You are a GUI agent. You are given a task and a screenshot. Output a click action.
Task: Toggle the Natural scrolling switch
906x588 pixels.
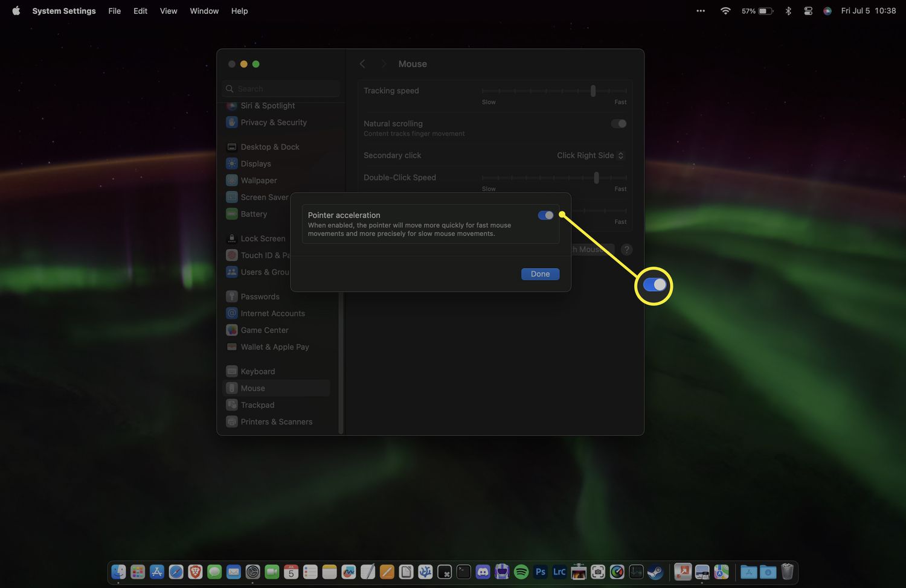(x=618, y=124)
